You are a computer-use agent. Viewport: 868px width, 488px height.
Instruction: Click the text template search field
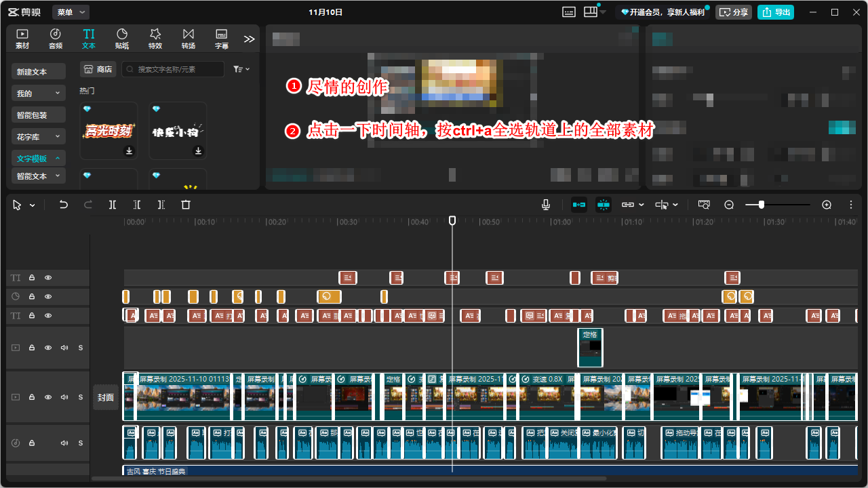pyautogui.click(x=179, y=69)
